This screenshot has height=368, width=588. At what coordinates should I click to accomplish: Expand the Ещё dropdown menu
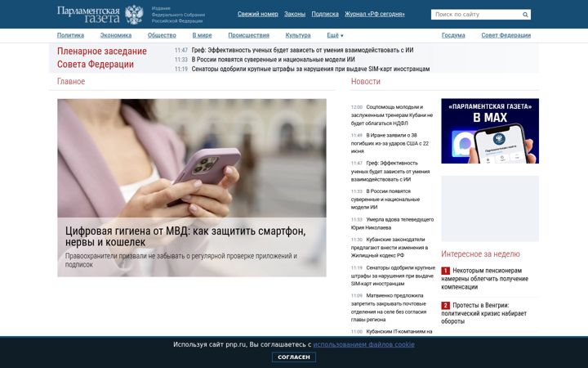click(x=335, y=35)
